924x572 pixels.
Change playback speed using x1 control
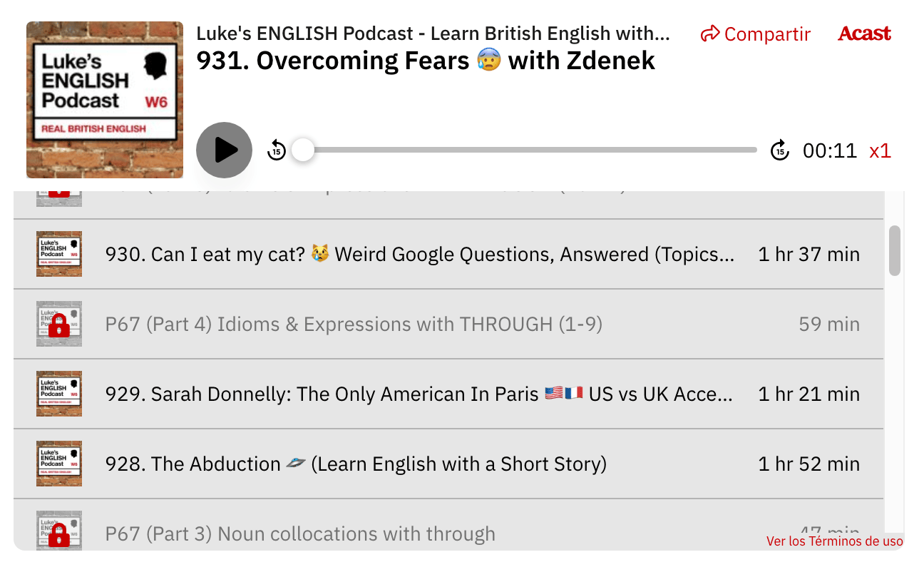880,150
